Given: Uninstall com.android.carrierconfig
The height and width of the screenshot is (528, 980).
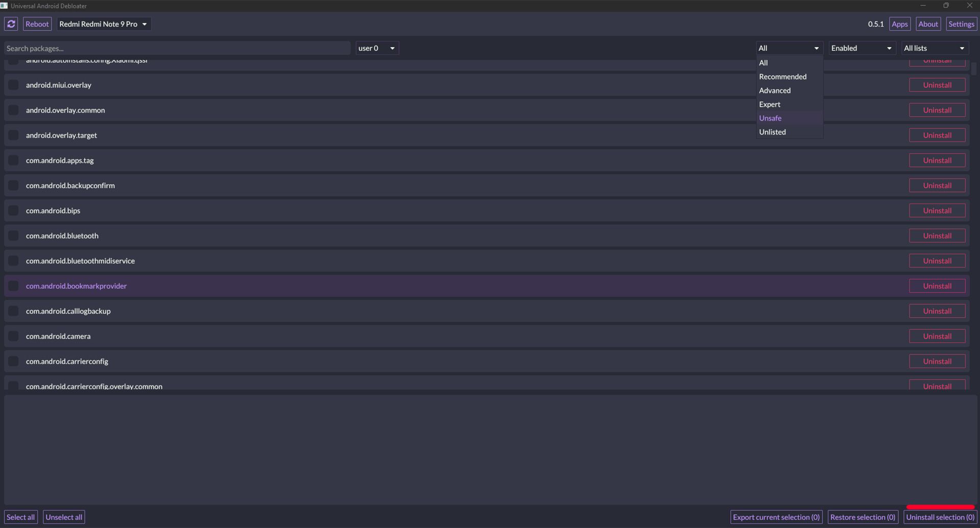Looking at the screenshot, I should [937, 361].
